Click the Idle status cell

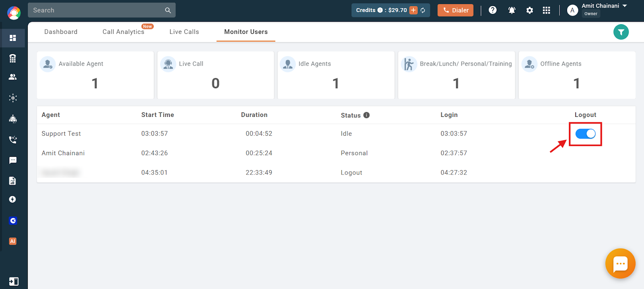point(346,134)
